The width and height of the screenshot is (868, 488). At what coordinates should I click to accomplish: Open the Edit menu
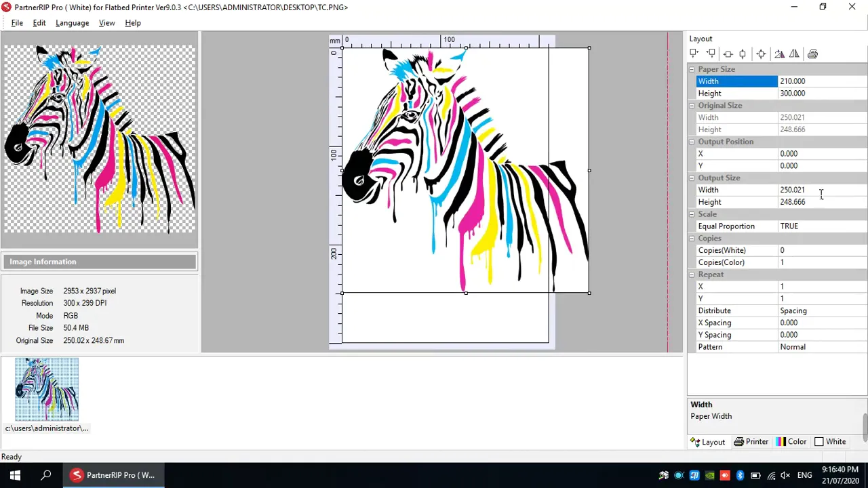[x=39, y=23]
